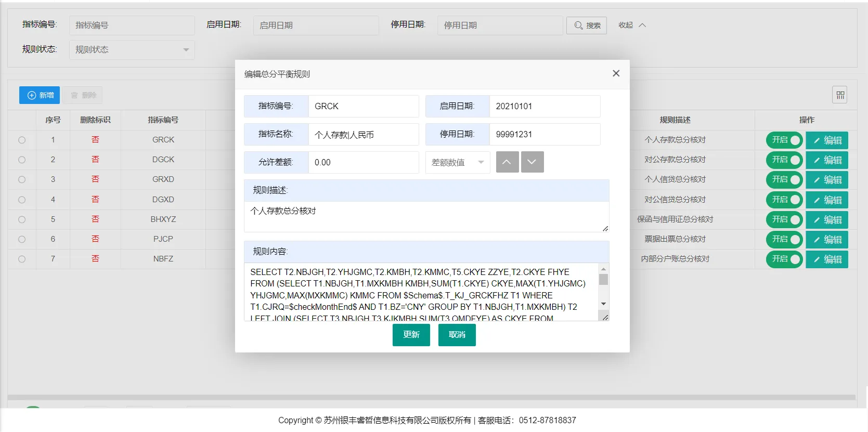The width and height of the screenshot is (868, 432).
Task: Click the down arrow button beside 差额数值
Action: point(532,162)
